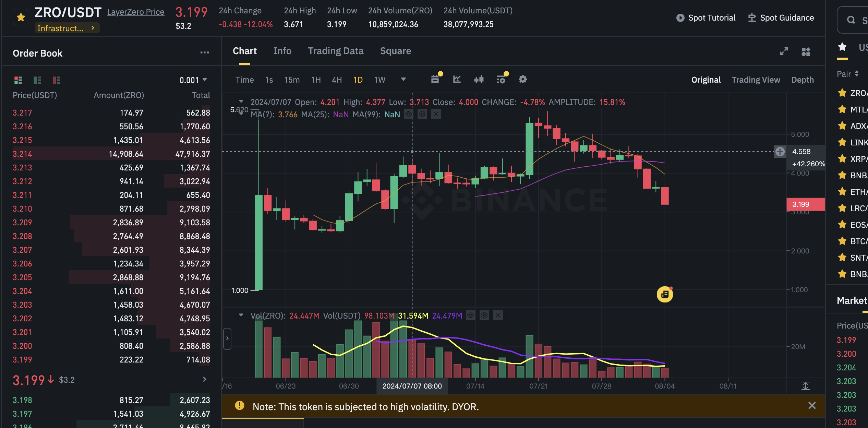Select the 15m interval
Image resolution: width=868 pixels, height=428 pixels.
pos(292,80)
